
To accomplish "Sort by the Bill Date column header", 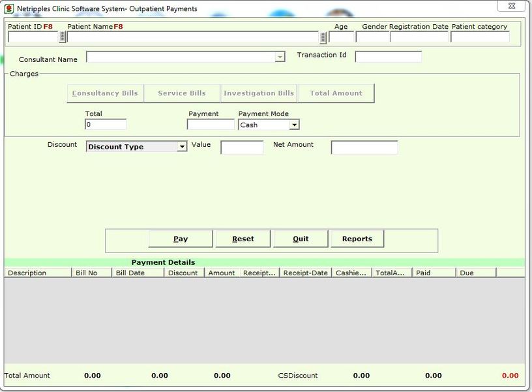I will tap(138, 273).
